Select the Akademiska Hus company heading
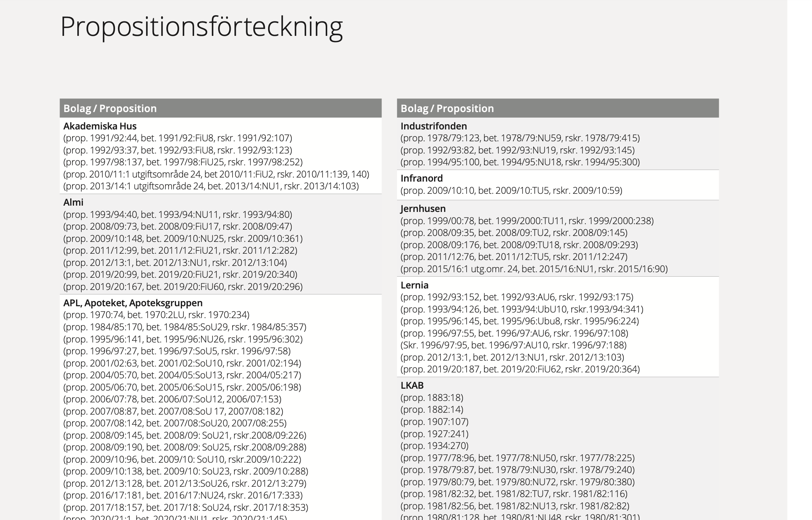The image size is (812, 520). tap(100, 126)
